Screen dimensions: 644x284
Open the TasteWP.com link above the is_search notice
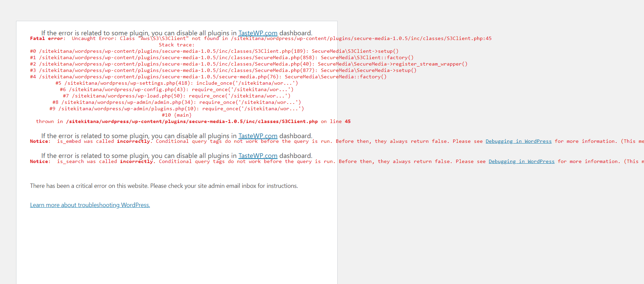click(x=258, y=156)
